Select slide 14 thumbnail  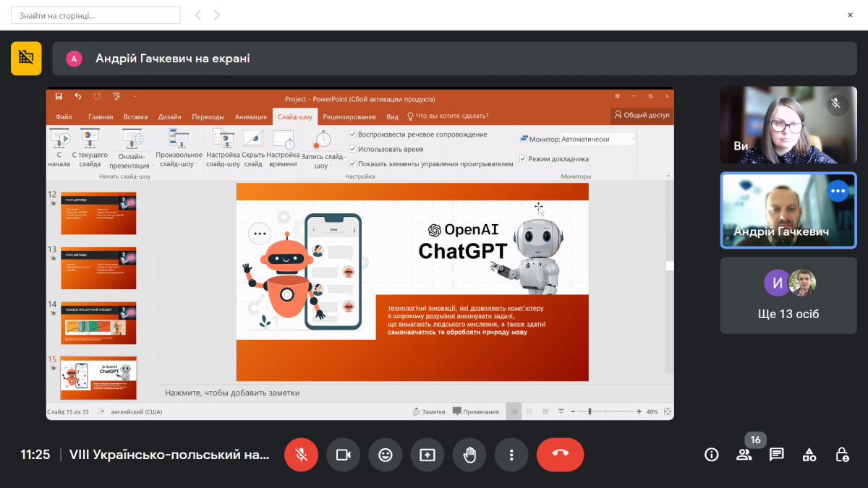point(98,322)
